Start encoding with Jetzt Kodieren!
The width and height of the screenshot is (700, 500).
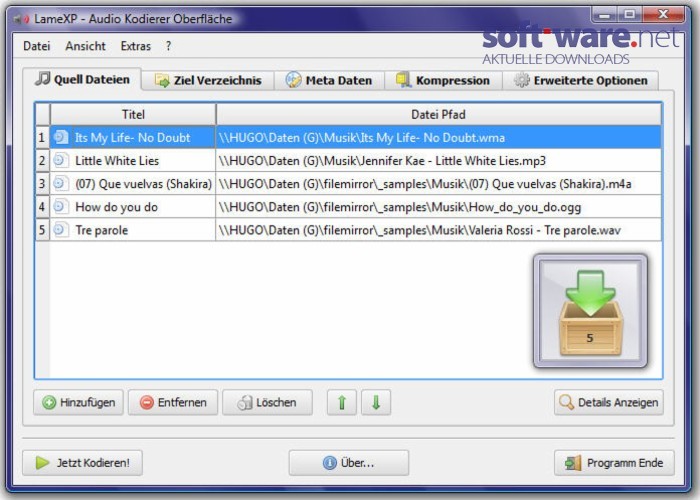coord(83,463)
